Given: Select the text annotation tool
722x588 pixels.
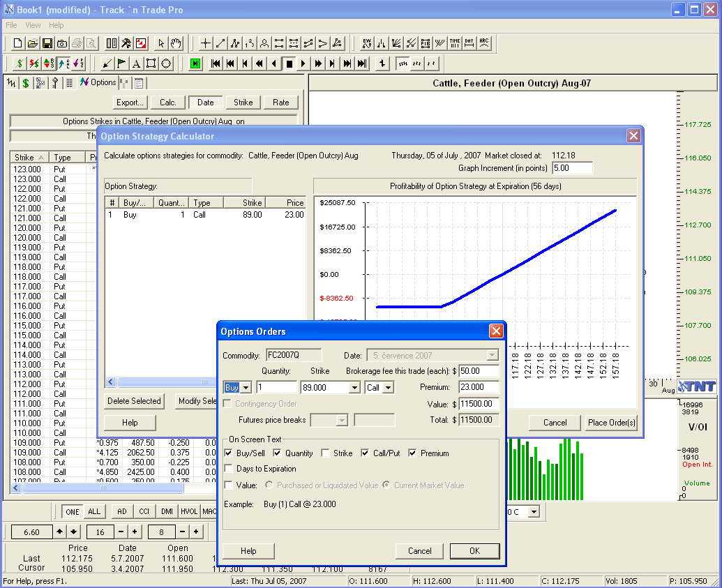Looking at the screenshot, I should pos(136,63).
